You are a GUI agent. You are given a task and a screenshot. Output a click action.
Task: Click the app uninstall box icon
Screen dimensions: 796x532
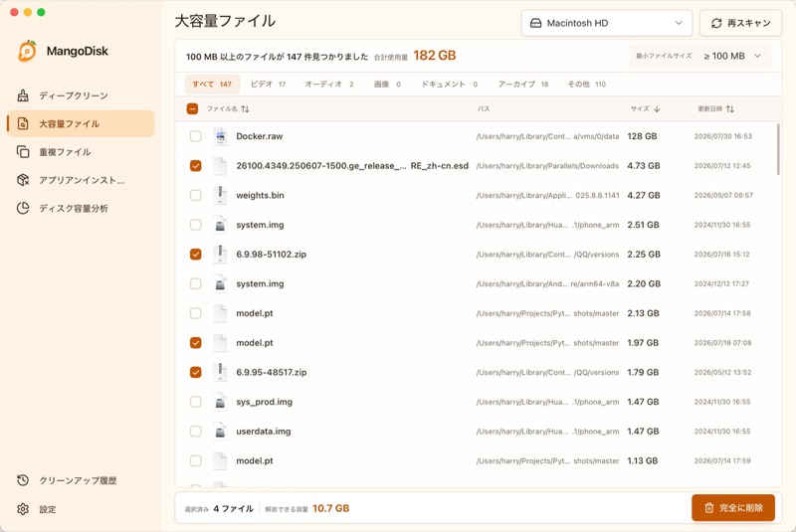pyautogui.click(x=23, y=180)
